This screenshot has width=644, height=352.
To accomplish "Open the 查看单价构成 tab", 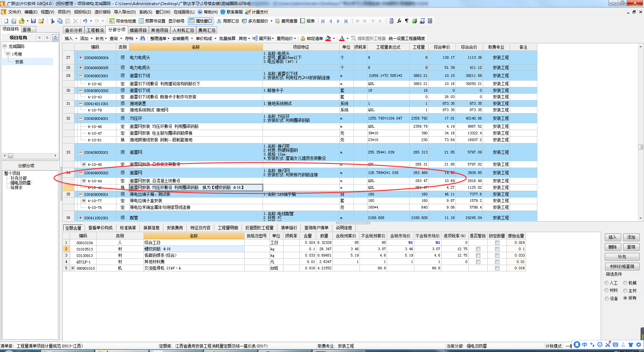I will [x=100, y=228].
